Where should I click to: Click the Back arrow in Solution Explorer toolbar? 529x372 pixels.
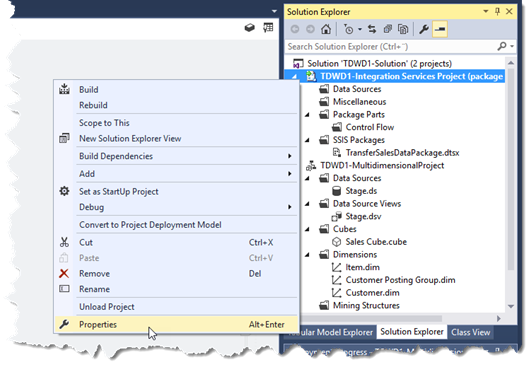(x=295, y=29)
